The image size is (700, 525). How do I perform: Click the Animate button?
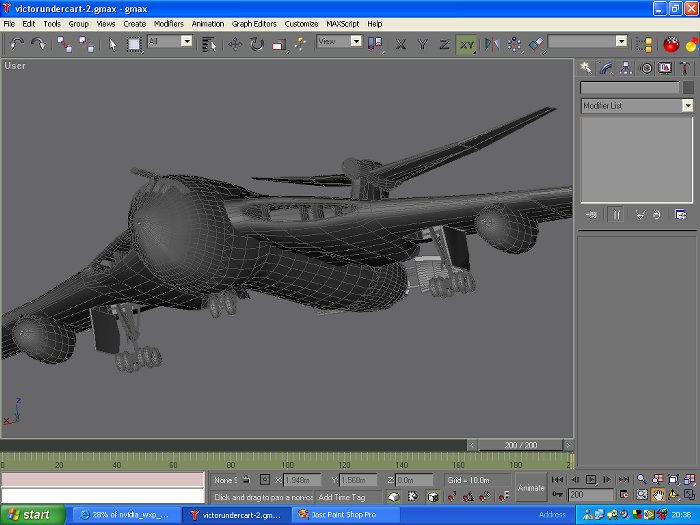point(531,488)
